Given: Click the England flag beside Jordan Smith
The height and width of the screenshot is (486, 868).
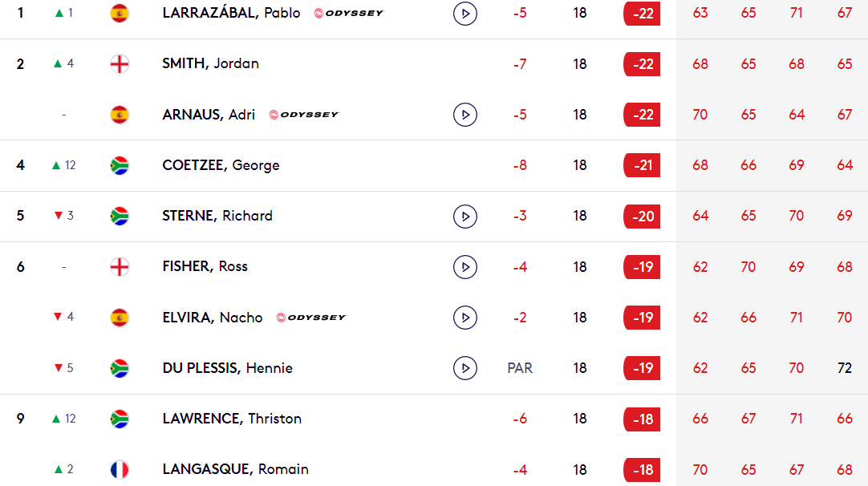Looking at the screenshot, I should pyautogui.click(x=120, y=64).
